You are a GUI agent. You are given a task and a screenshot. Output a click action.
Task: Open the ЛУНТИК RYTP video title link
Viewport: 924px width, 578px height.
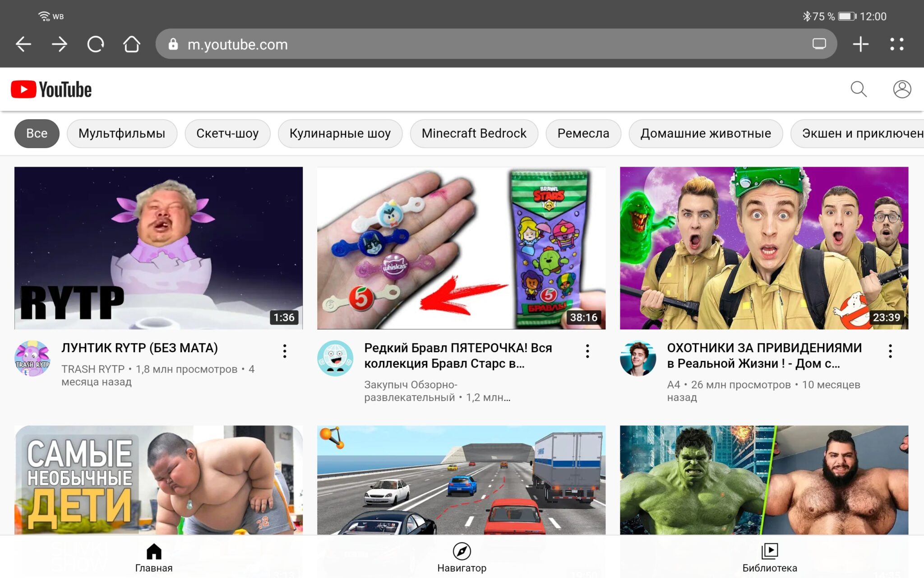139,348
